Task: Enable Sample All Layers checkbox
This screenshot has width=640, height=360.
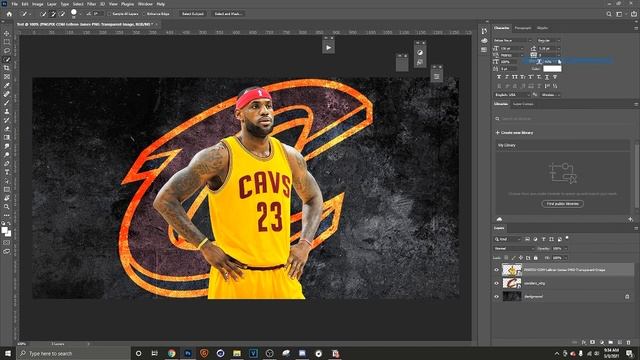Action: coord(109,14)
